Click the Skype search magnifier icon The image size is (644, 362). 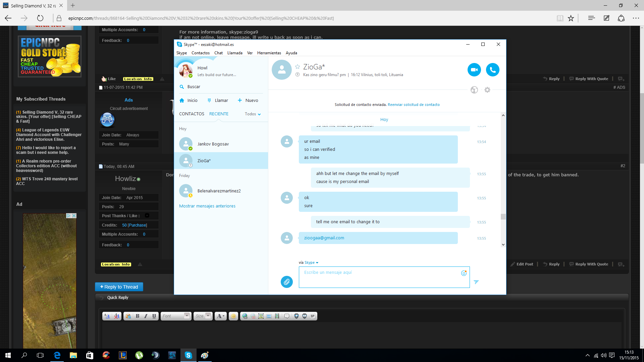[x=182, y=87]
